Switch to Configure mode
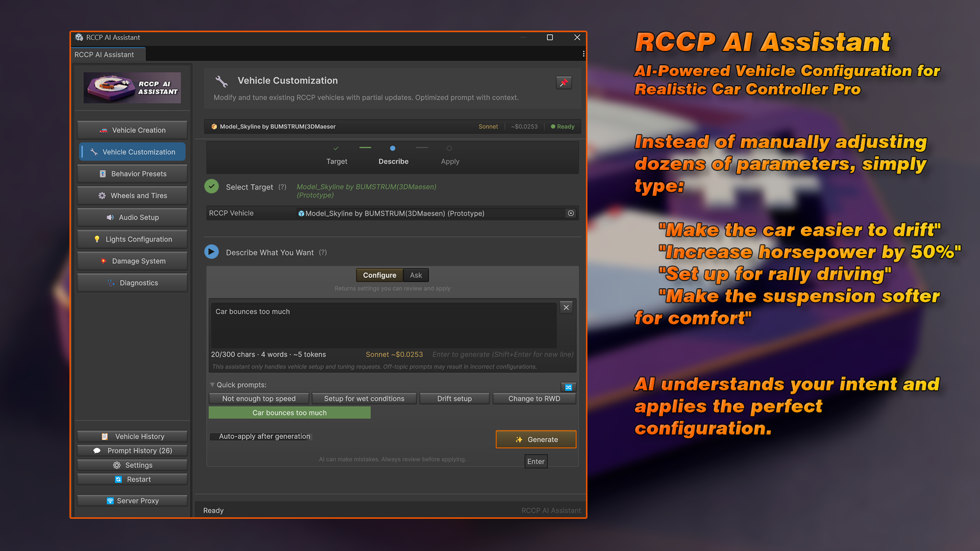This screenshot has width=980, height=551. 379,275
